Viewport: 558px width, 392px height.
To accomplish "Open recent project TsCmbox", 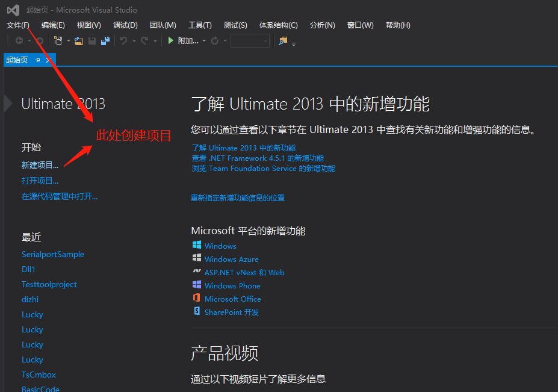I will [39, 375].
